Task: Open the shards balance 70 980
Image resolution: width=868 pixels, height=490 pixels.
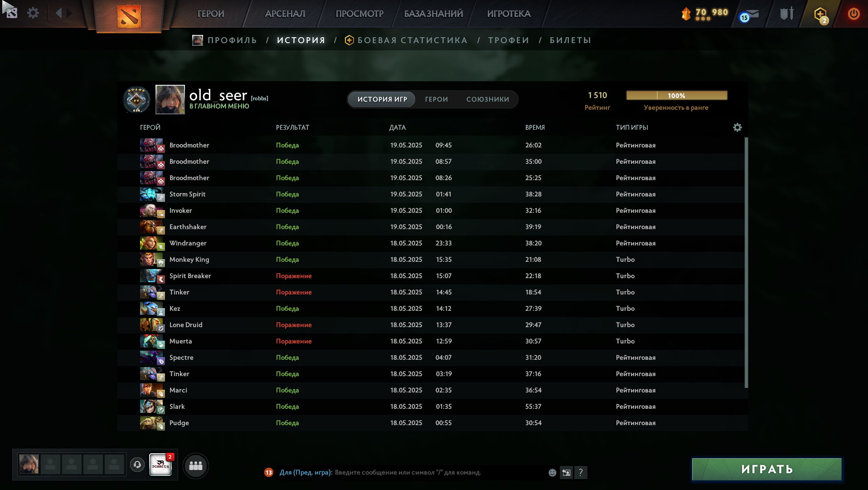Action: [705, 14]
